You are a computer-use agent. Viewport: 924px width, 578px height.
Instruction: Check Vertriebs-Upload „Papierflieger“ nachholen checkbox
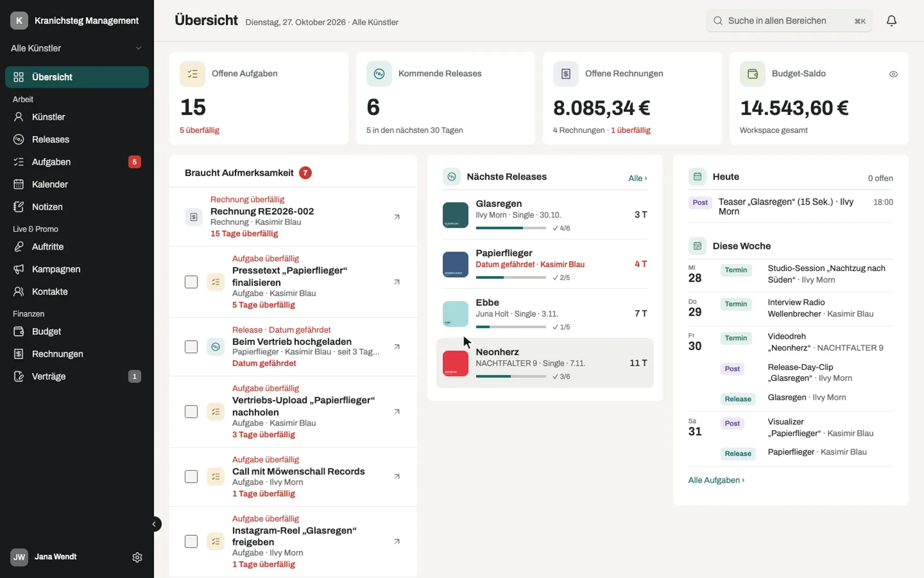191,411
